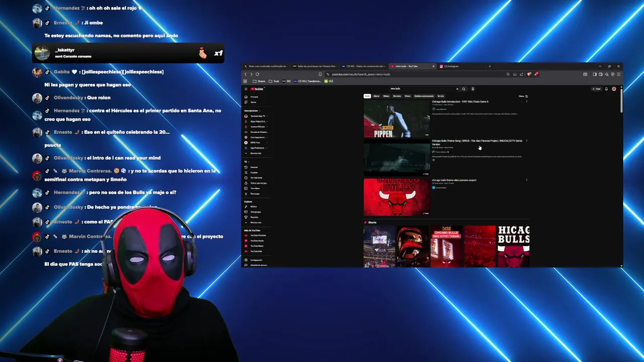This screenshot has width=644, height=362.
Task: Open the Leo AI sparkle icon
Action: (607, 74)
